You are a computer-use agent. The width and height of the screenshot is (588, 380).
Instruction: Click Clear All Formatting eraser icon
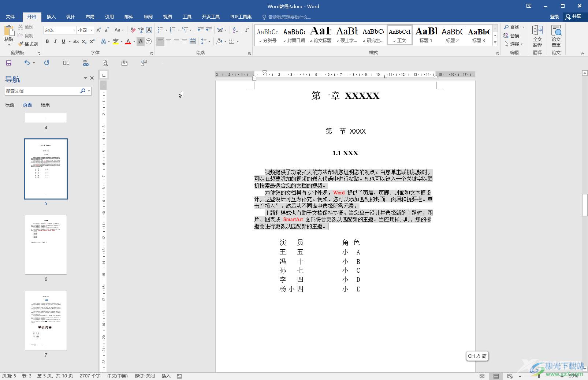click(133, 30)
